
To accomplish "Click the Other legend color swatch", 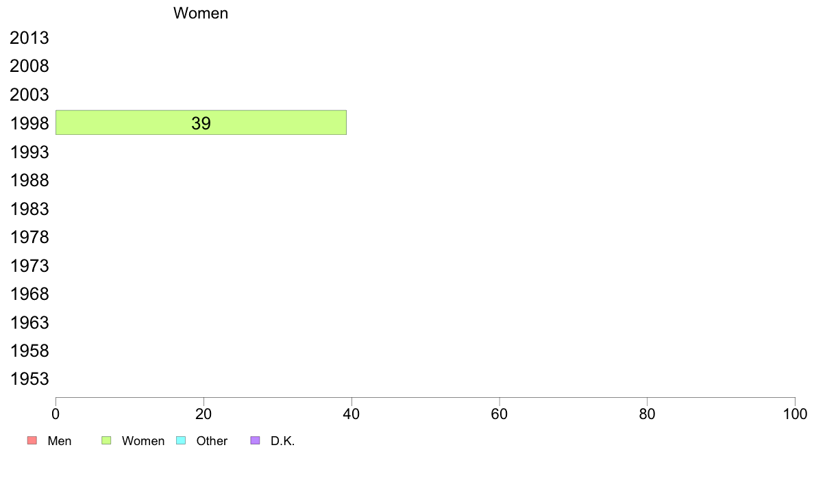I will point(181,440).
